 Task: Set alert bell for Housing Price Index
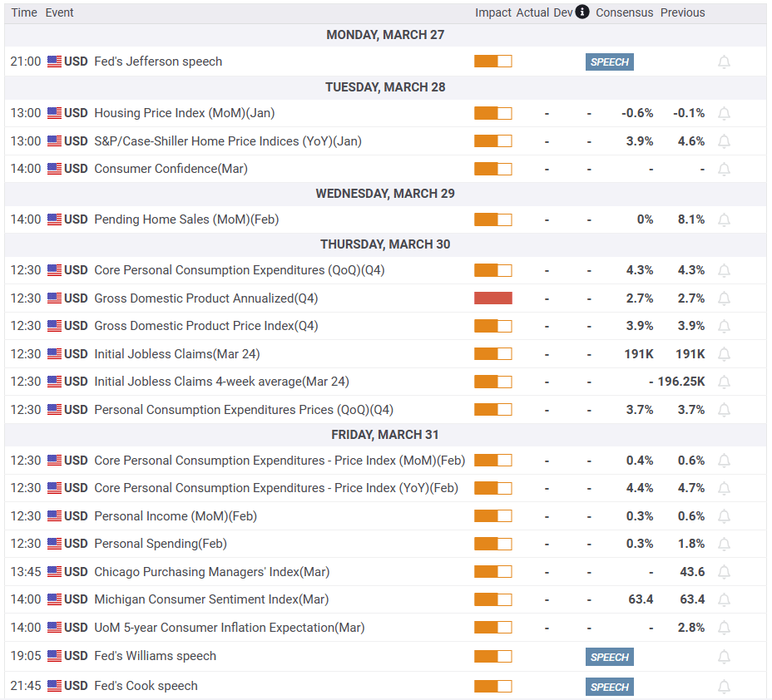click(724, 113)
